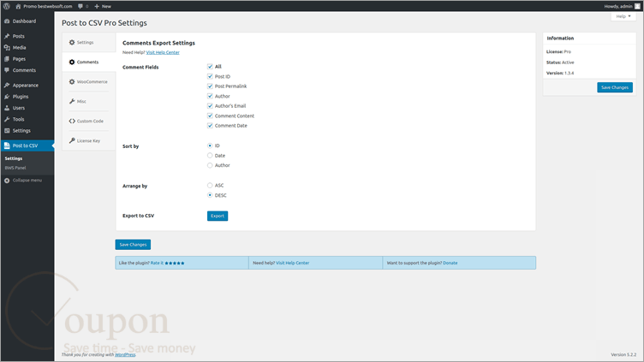Image resolution: width=644 pixels, height=362 pixels.
Task: Select DESC arrange order radio button
Action: (x=210, y=195)
